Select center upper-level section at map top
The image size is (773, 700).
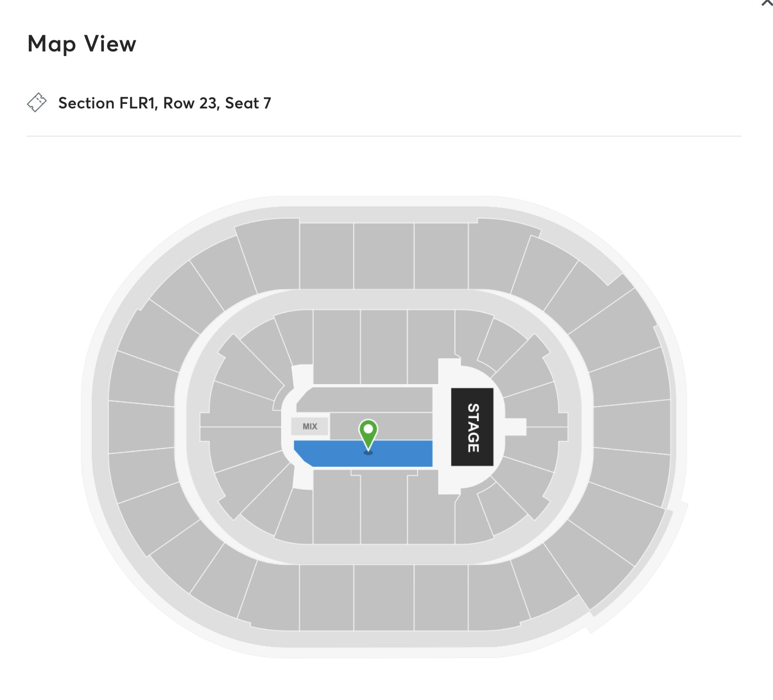383,256
